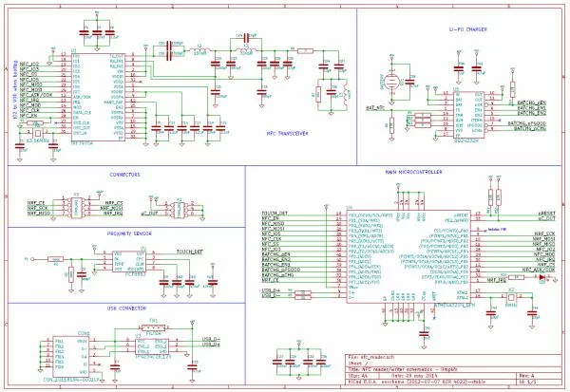Select the X2 crystal near microcontroller
Image resolution: width=570 pixels, height=392 pixels.
pyautogui.click(x=510, y=299)
